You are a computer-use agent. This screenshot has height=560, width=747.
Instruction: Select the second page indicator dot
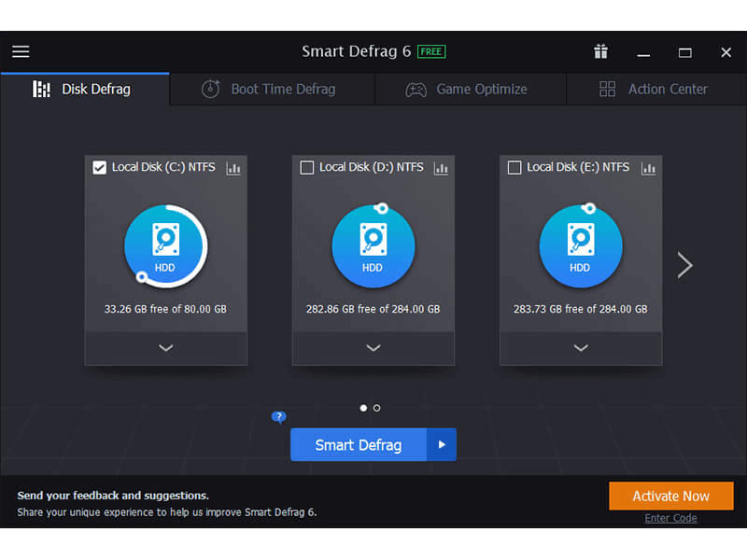(376, 408)
